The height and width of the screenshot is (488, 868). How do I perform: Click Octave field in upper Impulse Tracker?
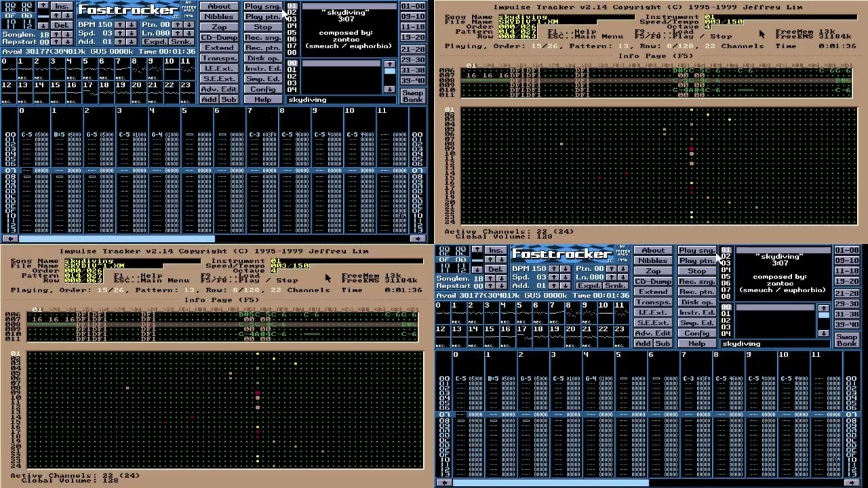[707, 26]
